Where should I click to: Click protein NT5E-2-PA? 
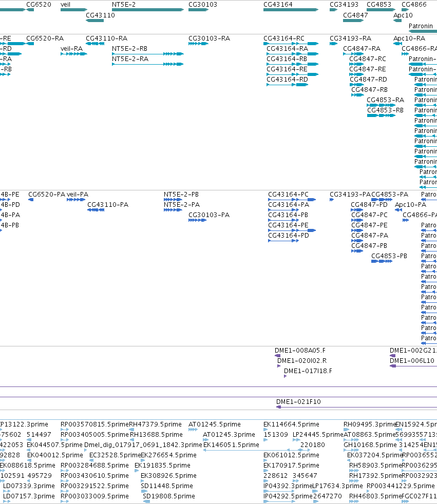tap(182, 205)
